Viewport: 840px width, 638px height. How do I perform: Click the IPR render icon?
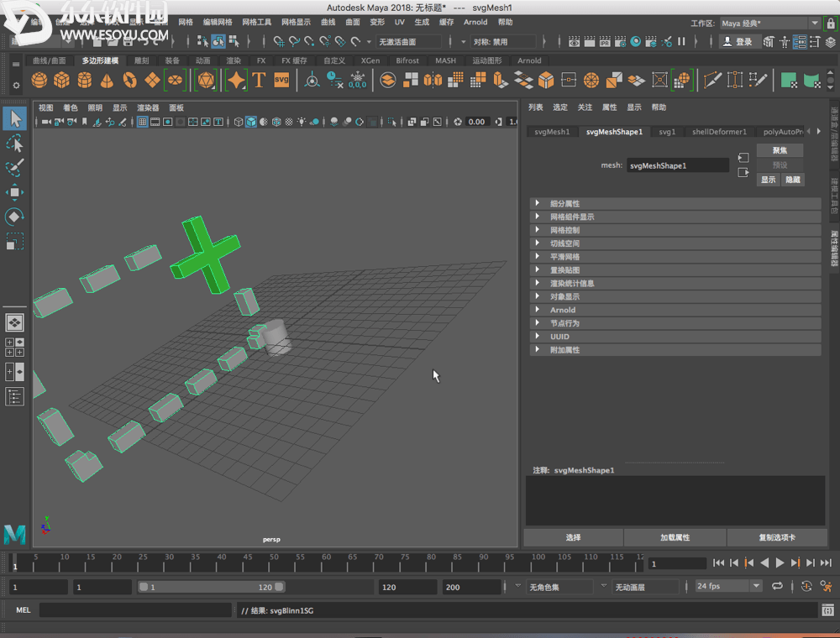(x=605, y=42)
